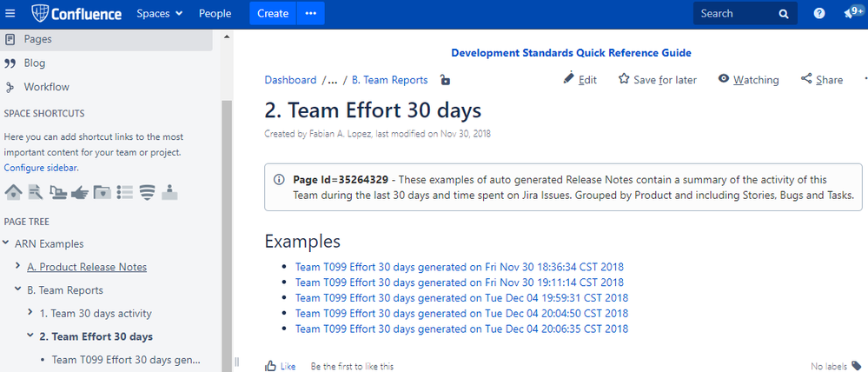Open the notifications megaphone icon
The height and width of the screenshot is (372, 868).
(x=849, y=14)
